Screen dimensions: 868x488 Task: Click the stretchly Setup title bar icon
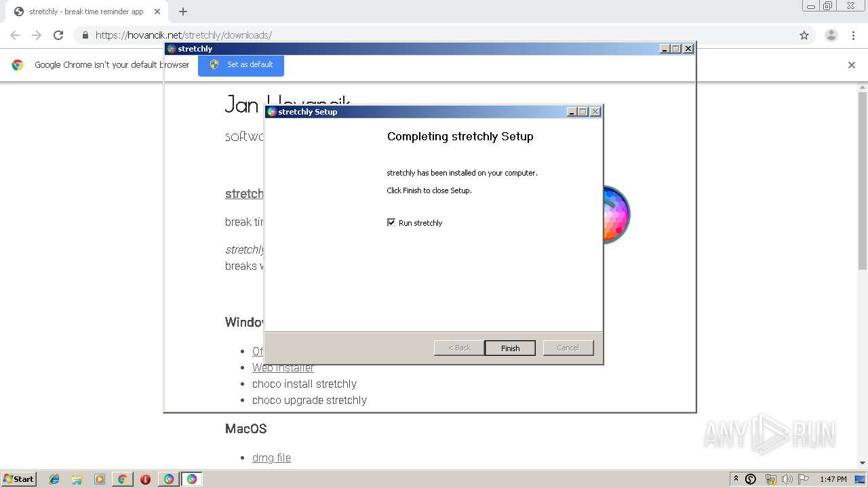(x=271, y=112)
